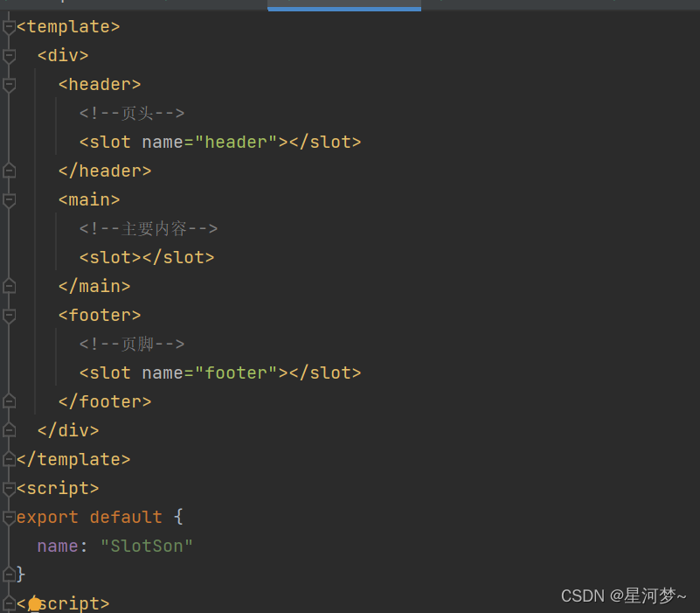
Task: Click fold marker beside closing main tag
Action: tap(9, 286)
